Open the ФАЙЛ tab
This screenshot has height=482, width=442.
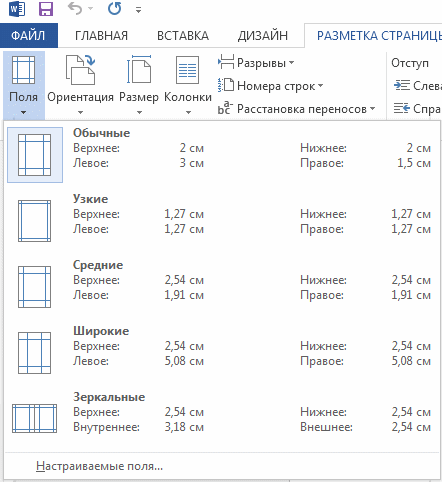[29, 35]
